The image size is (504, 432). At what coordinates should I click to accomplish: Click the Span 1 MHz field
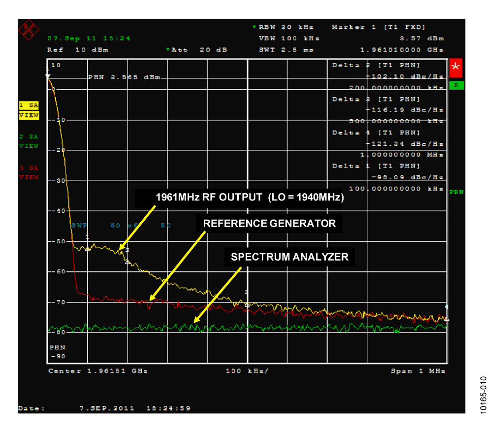(x=418, y=371)
